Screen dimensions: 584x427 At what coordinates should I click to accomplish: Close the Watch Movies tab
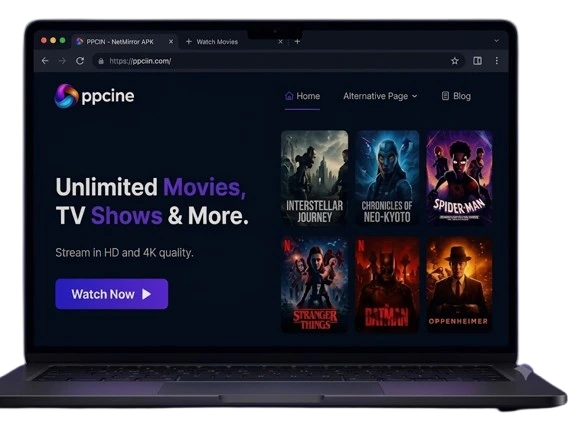click(280, 42)
